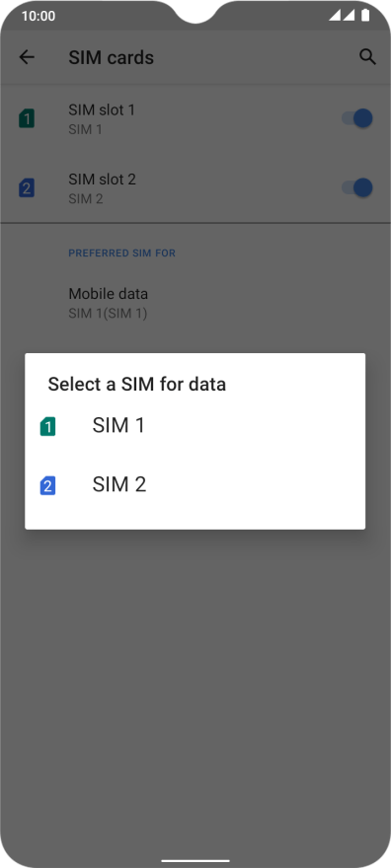Open the search magnifier icon
Image resolution: width=391 pixels, height=868 pixels.
(x=367, y=57)
